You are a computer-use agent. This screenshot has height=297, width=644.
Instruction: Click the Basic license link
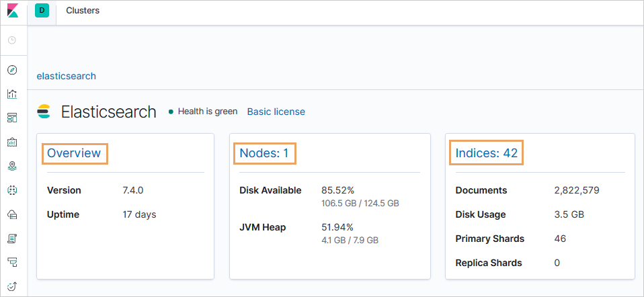pyautogui.click(x=276, y=112)
